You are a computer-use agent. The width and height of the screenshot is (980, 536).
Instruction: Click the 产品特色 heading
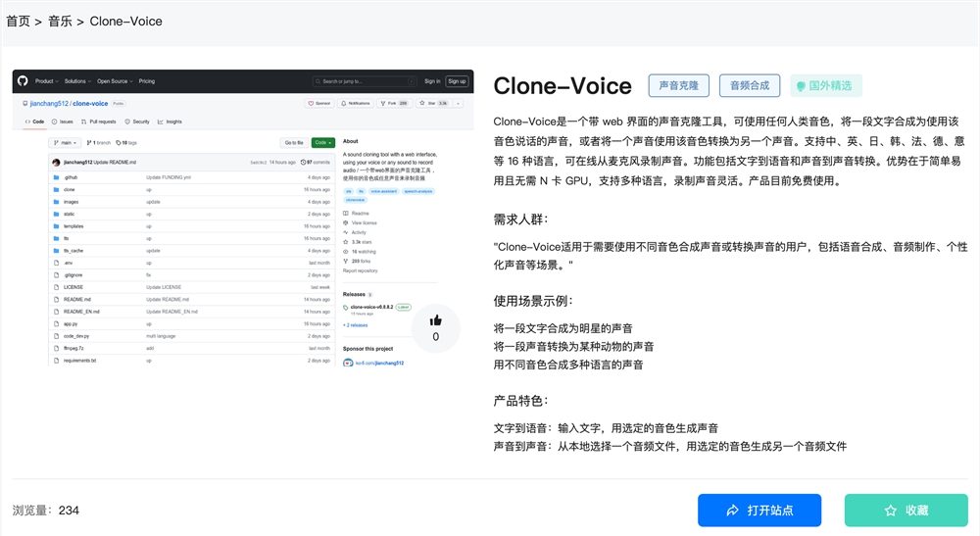[520, 401]
